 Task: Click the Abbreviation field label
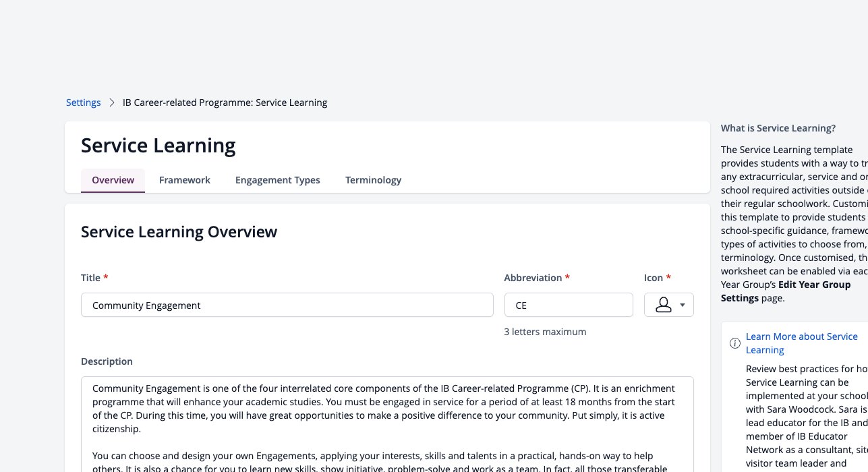tap(533, 278)
